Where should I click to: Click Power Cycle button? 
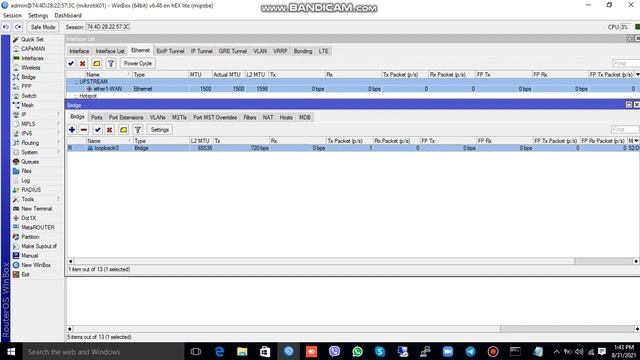[x=138, y=63]
